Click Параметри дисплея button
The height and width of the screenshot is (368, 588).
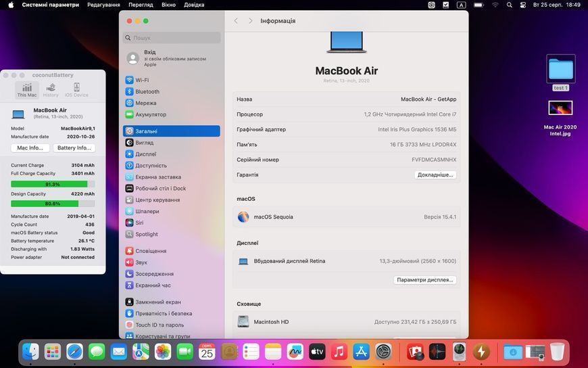tap(425, 280)
